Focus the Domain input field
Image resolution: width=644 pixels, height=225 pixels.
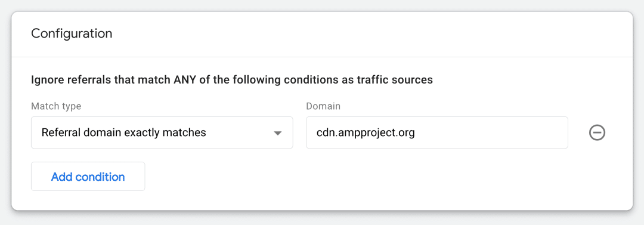coord(437,132)
